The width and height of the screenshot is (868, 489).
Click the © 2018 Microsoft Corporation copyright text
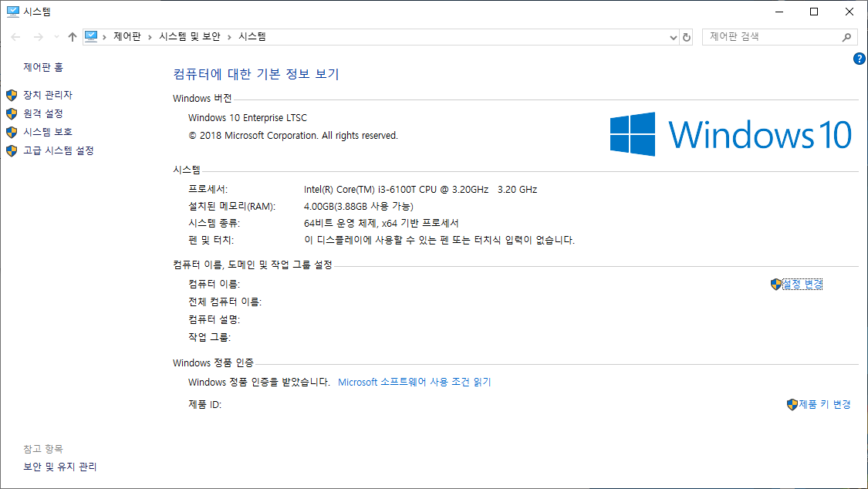(x=293, y=136)
